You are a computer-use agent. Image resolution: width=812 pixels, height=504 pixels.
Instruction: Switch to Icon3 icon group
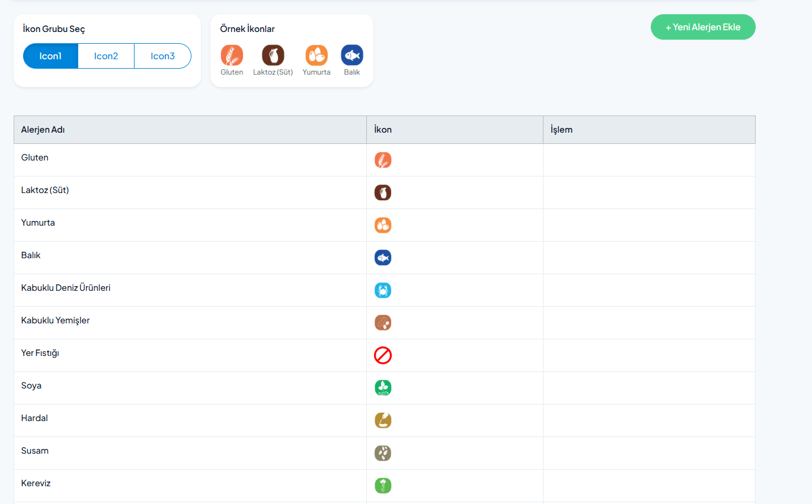point(162,56)
